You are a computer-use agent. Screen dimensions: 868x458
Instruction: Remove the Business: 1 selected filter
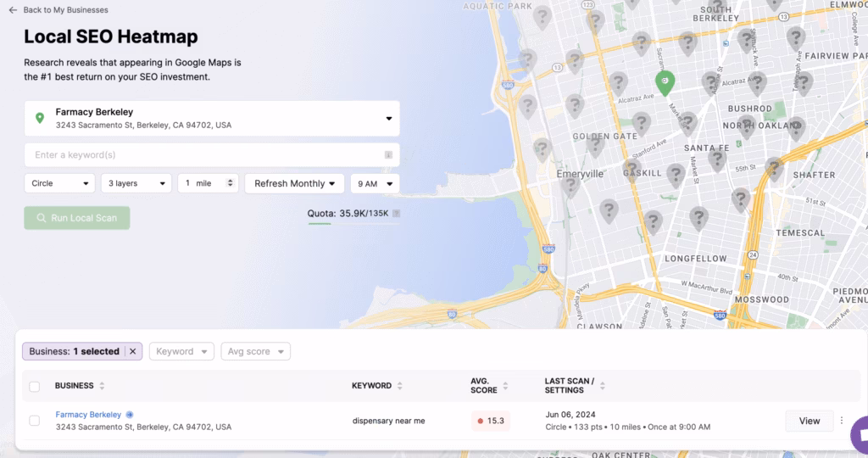(x=132, y=351)
